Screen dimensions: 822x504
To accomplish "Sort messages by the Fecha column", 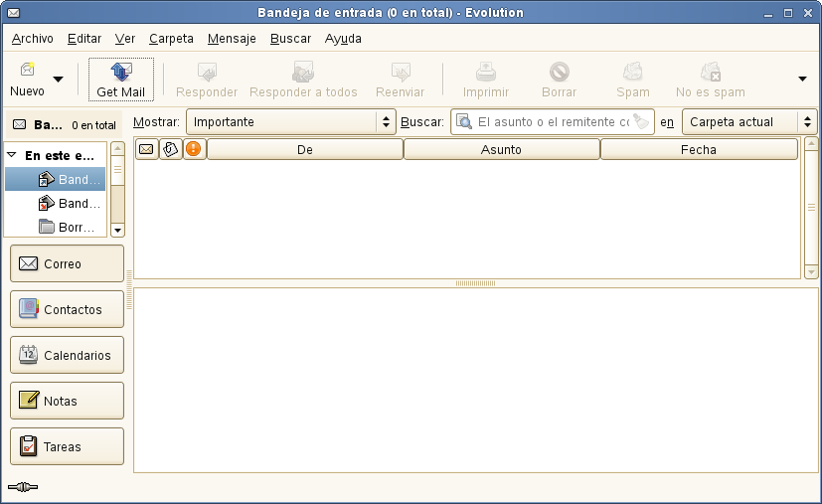I will click(x=699, y=149).
